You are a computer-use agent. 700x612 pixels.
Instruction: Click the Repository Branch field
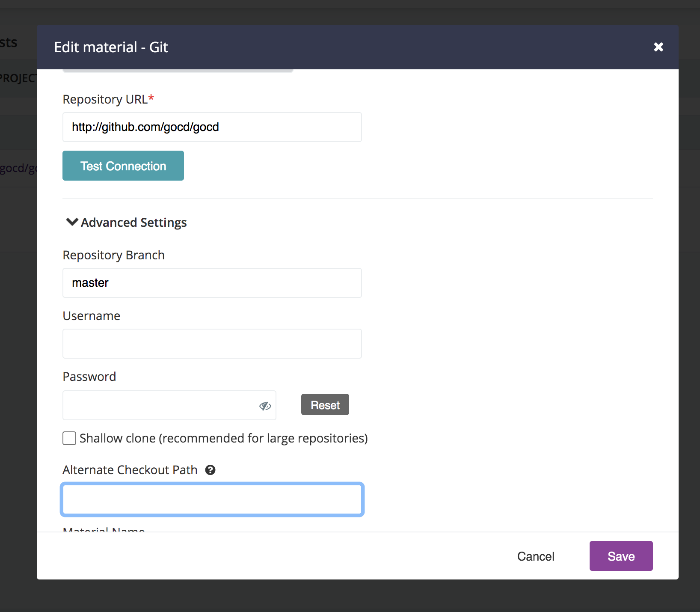(212, 283)
